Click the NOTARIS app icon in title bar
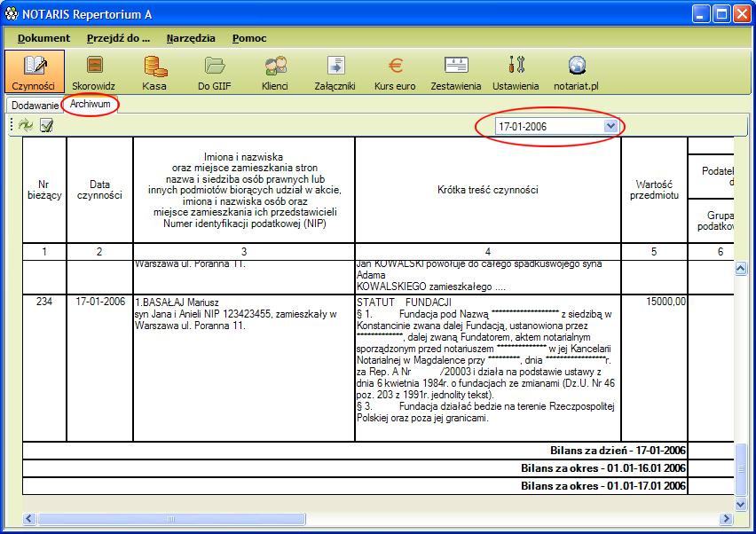 point(11,14)
